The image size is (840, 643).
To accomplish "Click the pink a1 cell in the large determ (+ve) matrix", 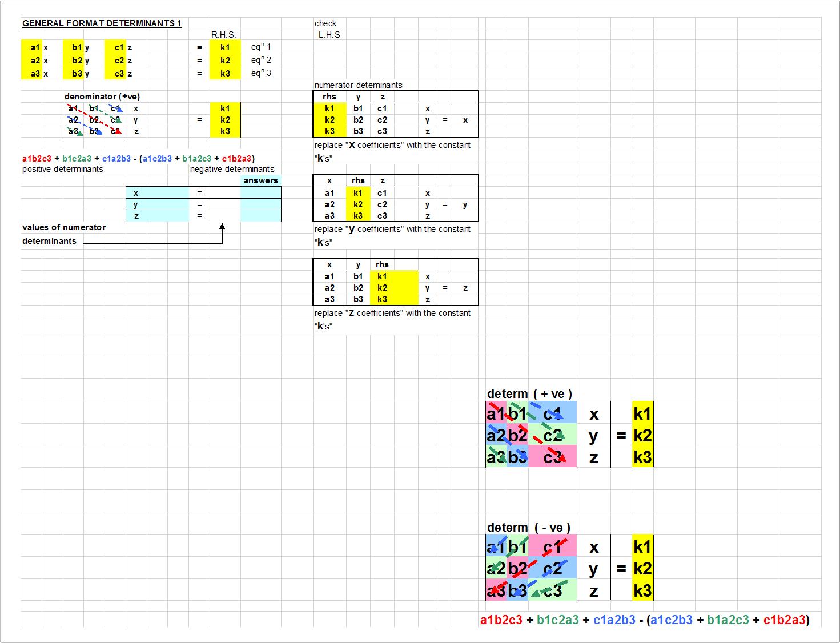I will (496, 413).
